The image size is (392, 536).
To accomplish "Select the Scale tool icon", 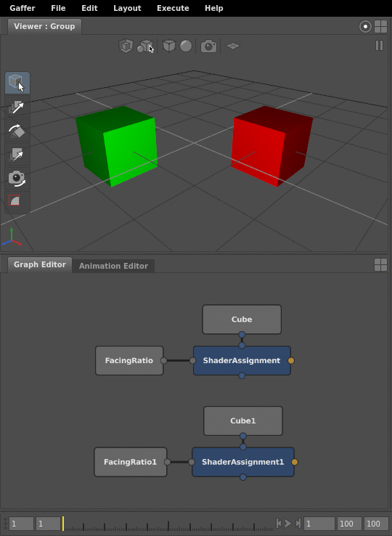I will pyautogui.click(x=17, y=155).
